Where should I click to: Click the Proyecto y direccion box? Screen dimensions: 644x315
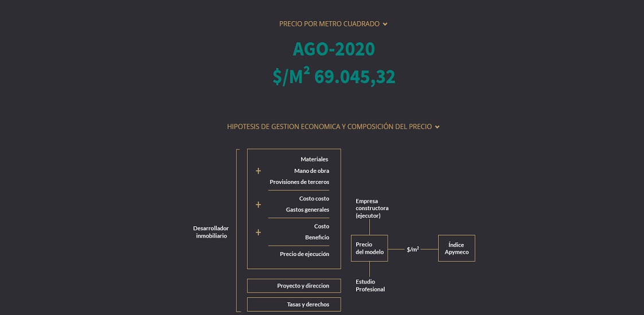[x=294, y=285]
